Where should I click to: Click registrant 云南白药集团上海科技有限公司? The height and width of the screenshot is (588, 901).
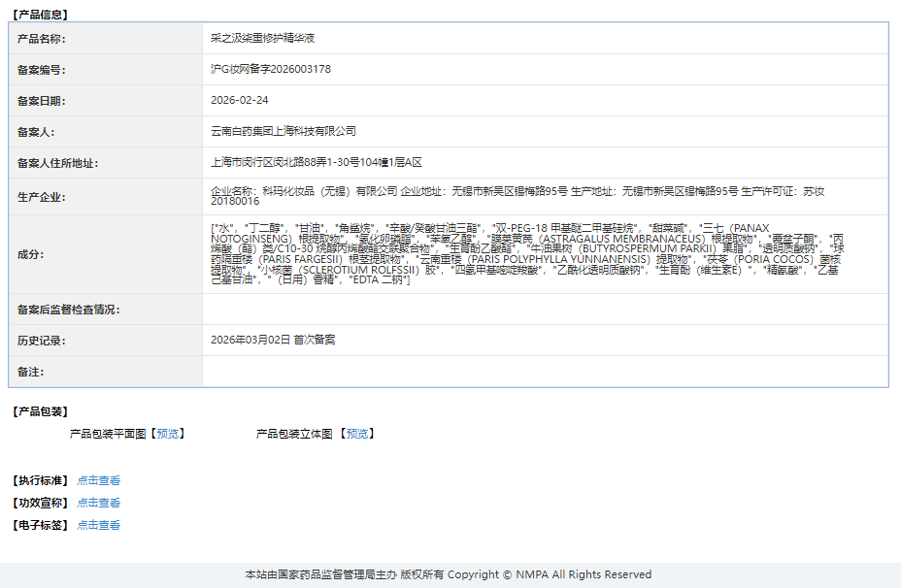pyautogui.click(x=284, y=131)
